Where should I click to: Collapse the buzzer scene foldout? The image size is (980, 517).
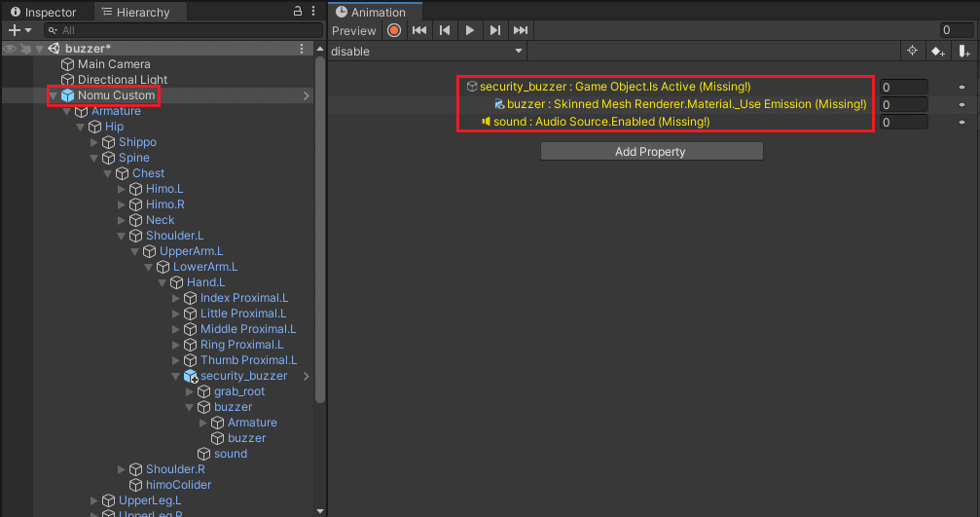click(x=39, y=48)
